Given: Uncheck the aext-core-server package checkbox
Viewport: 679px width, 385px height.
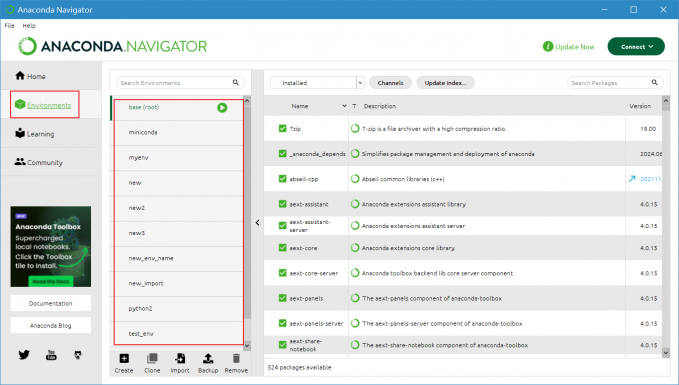Looking at the screenshot, I should pyautogui.click(x=282, y=273).
